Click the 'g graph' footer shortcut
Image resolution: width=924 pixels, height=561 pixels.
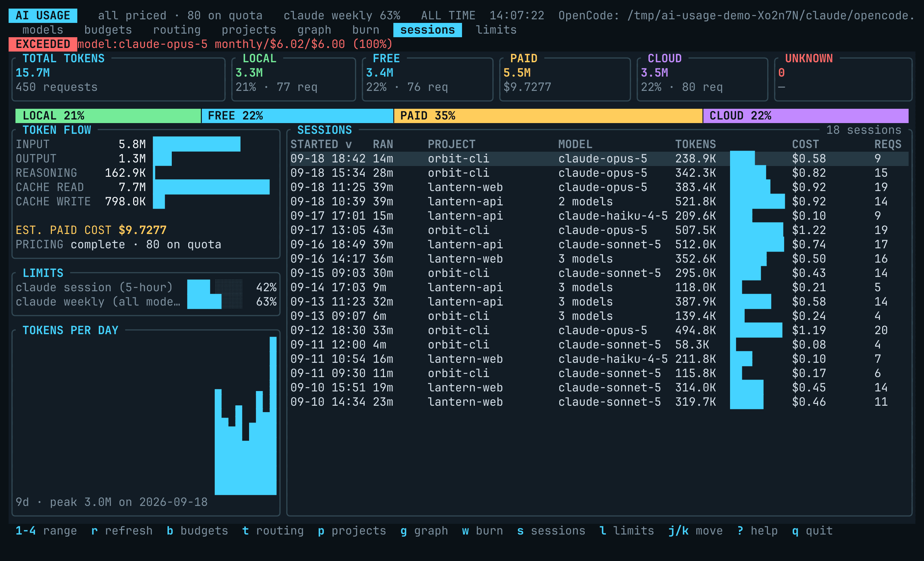point(424,531)
